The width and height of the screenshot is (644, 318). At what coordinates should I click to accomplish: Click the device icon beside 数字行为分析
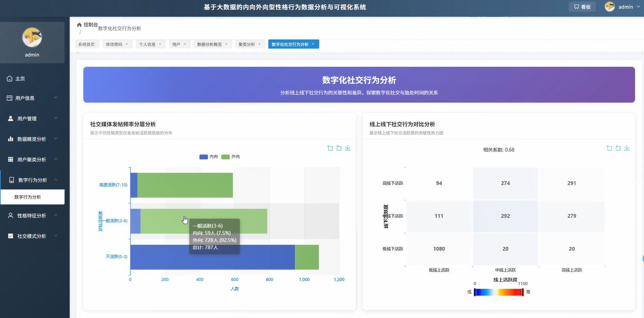point(12,180)
